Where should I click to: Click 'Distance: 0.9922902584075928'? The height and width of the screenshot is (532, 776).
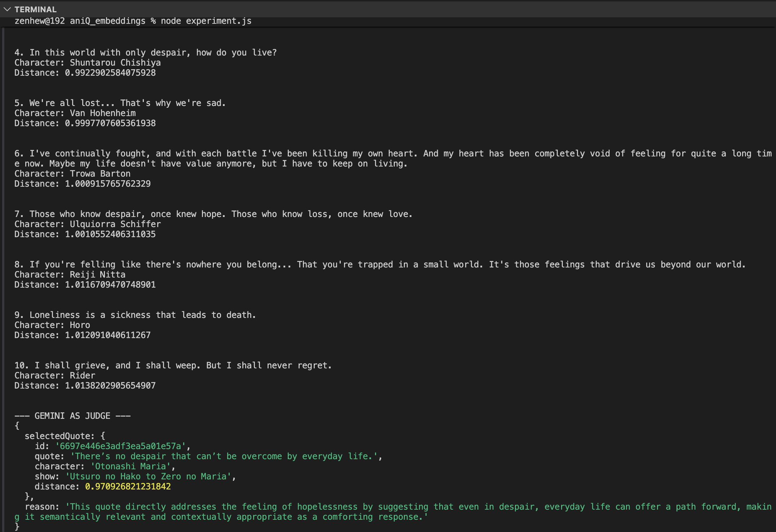point(85,73)
